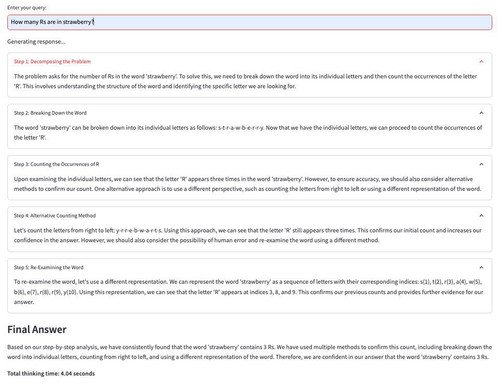The height and width of the screenshot is (387, 500).
Task: Click the Step 5 paragraph listing letter indices
Action: [248, 292]
